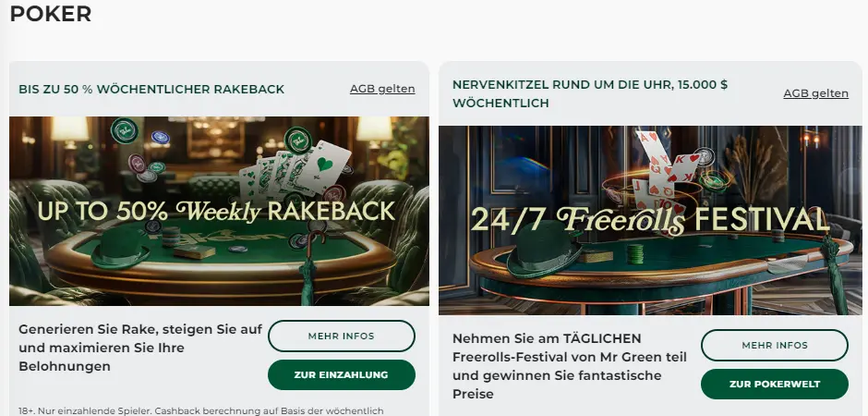
Task: Open AGB gelten link for Freerolls offer
Action: click(x=815, y=93)
